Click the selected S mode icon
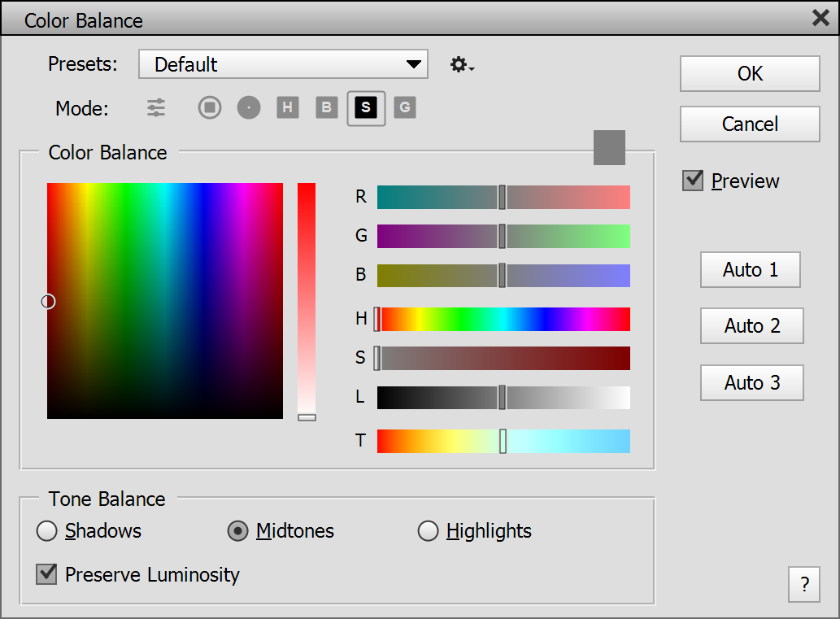 pyautogui.click(x=366, y=107)
